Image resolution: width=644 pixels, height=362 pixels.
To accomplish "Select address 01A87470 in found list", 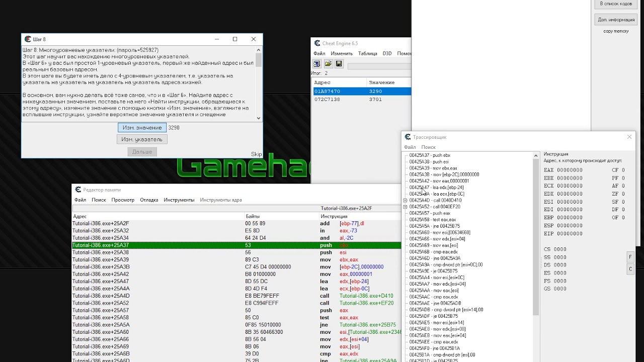I will 362,92.
